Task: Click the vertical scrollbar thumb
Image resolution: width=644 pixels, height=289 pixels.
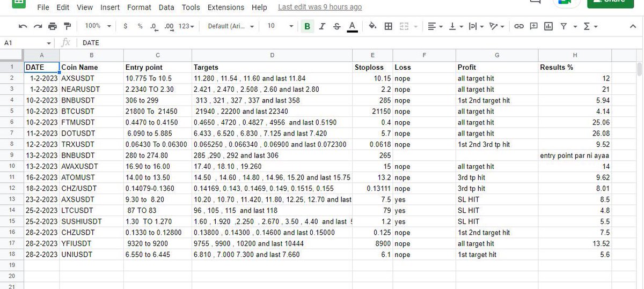Action: pos(639,69)
